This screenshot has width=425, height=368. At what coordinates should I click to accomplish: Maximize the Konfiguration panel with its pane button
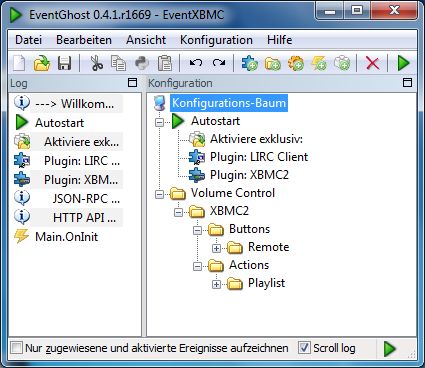pyautogui.click(x=407, y=83)
